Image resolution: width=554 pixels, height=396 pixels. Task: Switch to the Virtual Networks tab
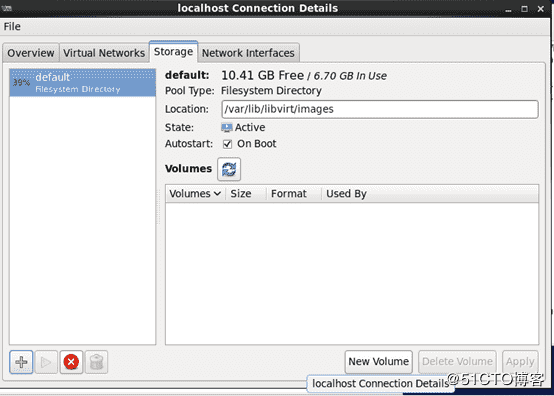point(104,53)
